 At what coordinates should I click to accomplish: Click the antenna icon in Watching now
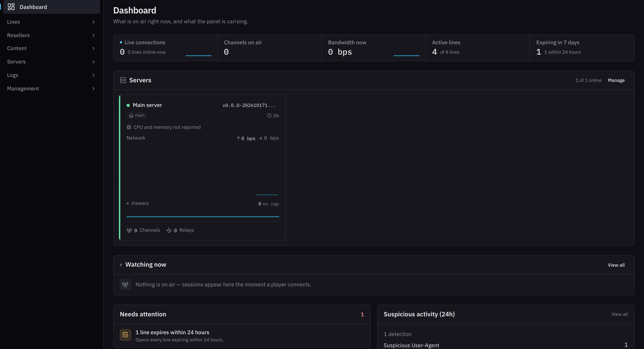[x=125, y=284]
